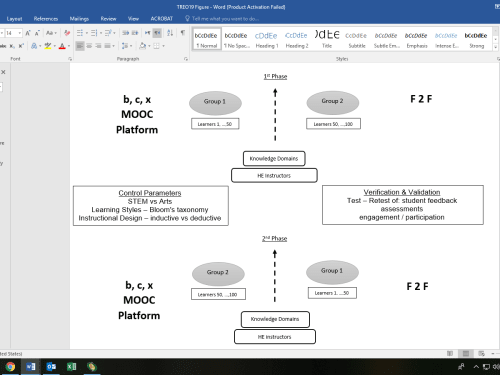
Task: Apply borders to selection
Action: pos(156,46)
